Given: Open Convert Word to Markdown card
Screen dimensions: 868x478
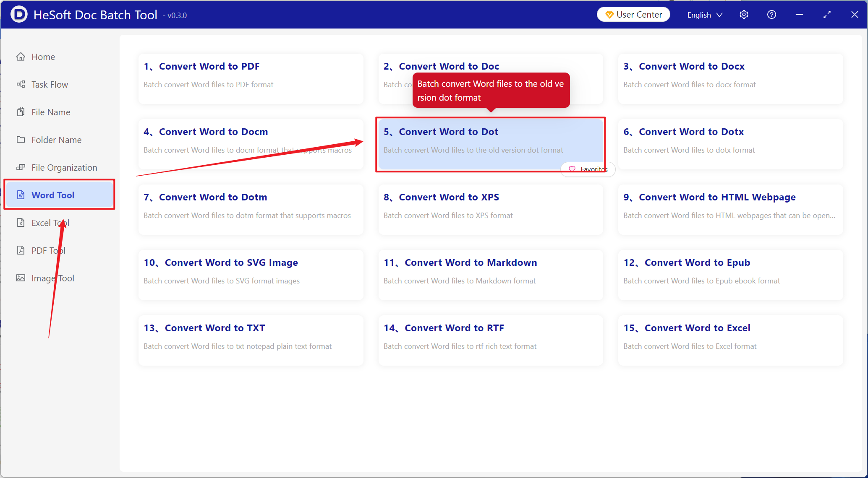Looking at the screenshot, I should pos(491,275).
